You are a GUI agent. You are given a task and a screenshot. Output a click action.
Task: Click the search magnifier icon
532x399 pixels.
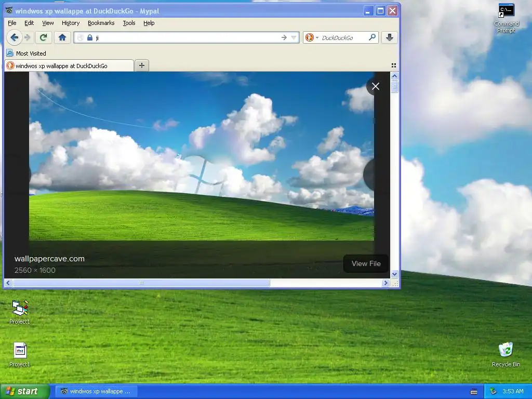[372, 37]
